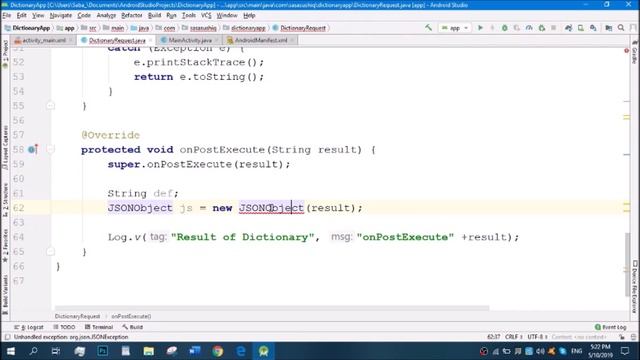This screenshot has height=360, width=640.
Task: Collapse the code block at line 55
Action: tap(50, 106)
